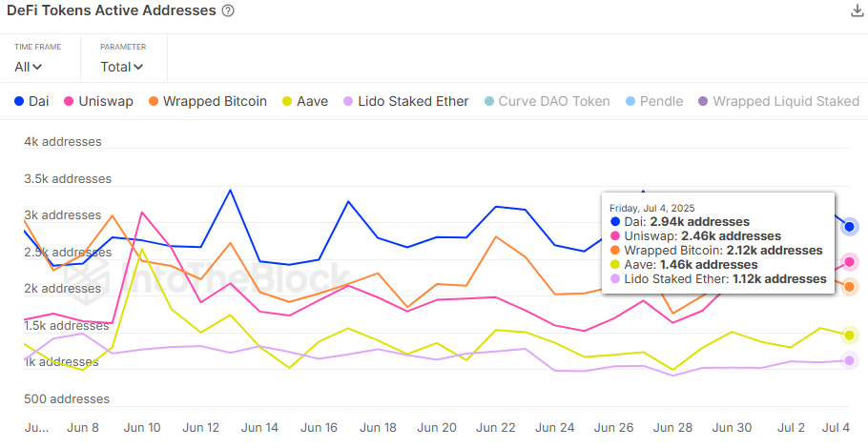Download chart using top-right download icon
The width and height of the screenshot is (868, 448).
pos(857,10)
